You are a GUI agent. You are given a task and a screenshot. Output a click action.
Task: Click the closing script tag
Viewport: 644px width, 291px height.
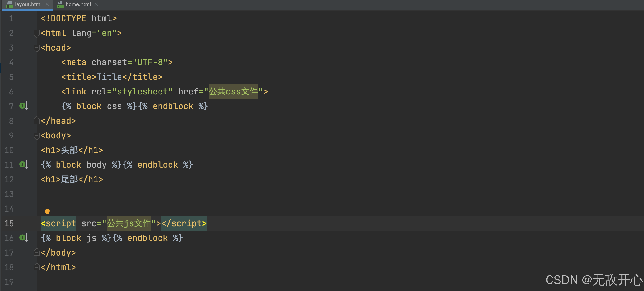[184, 223]
